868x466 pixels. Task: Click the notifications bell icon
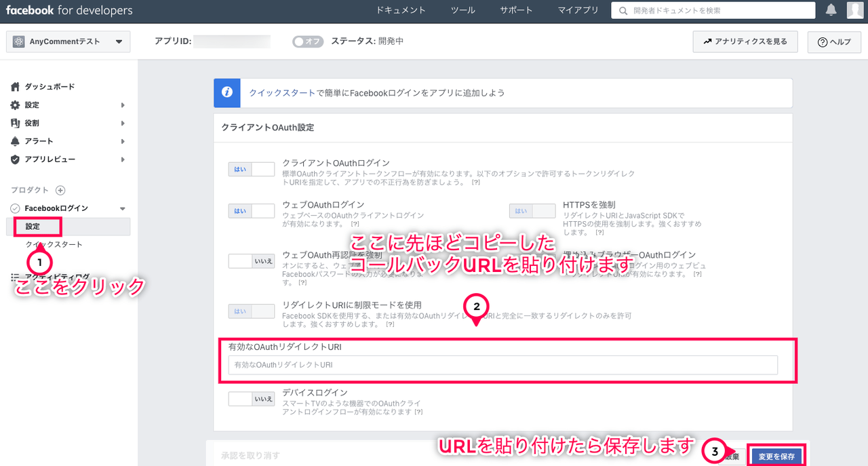pos(831,10)
